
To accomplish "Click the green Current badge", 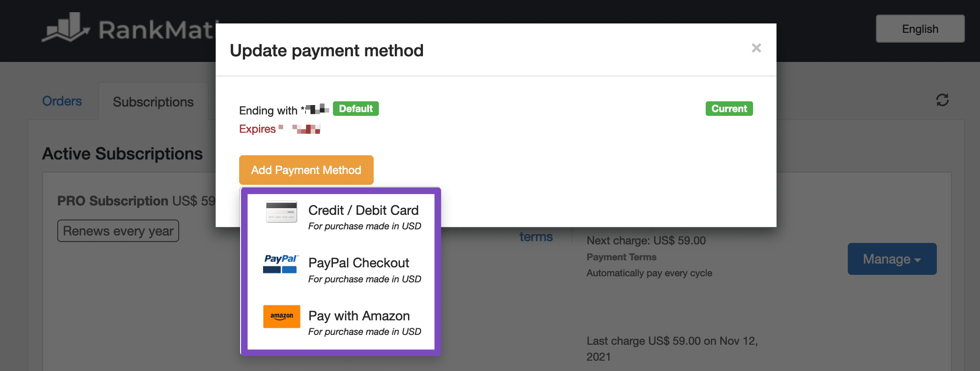I will point(729,109).
